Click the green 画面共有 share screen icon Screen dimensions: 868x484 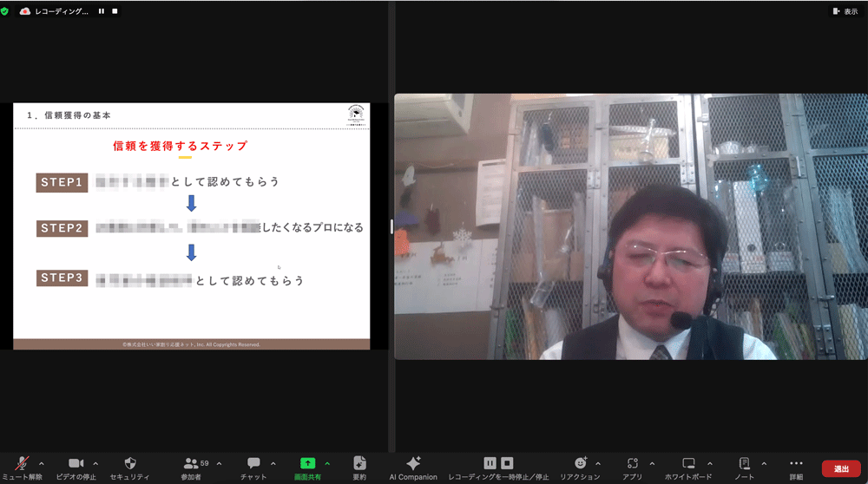coord(307,464)
